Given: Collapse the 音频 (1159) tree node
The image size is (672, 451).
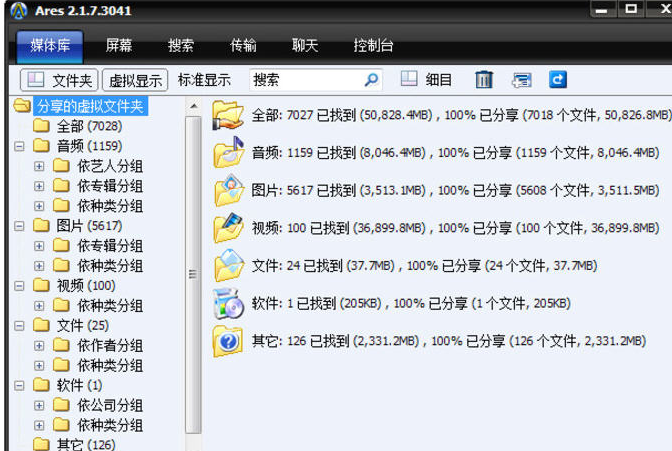Looking at the screenshot, I should [x=19, y=146].
